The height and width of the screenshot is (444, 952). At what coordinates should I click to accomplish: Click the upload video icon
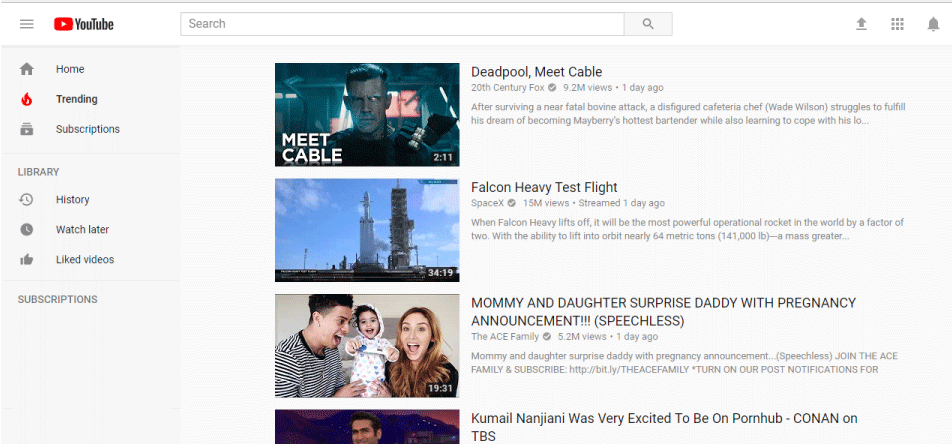point(861,24)
